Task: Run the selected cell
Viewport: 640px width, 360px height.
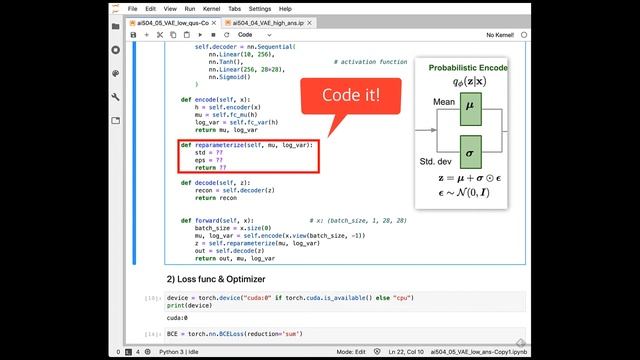Action: 200,35
